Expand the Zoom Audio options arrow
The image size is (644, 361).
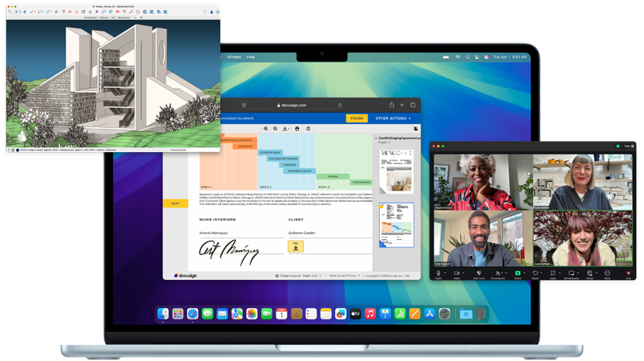click(x=445, y=272)
